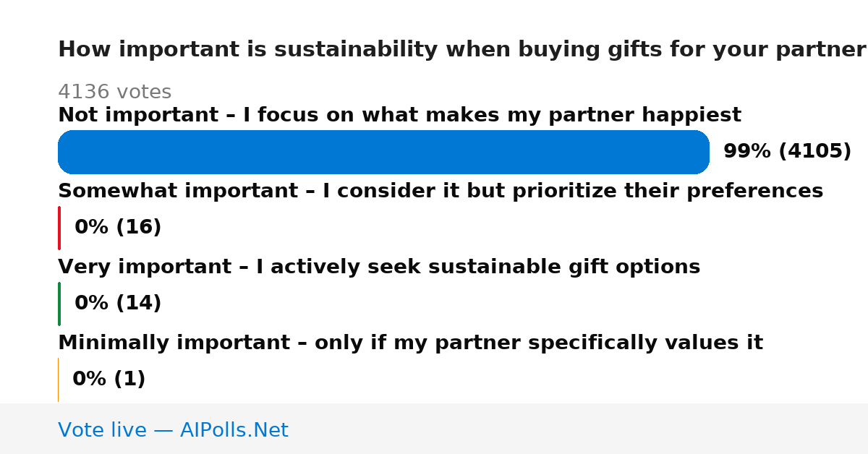Click the 0% (14) result text
Screen dimensions: 868x454
118,303
